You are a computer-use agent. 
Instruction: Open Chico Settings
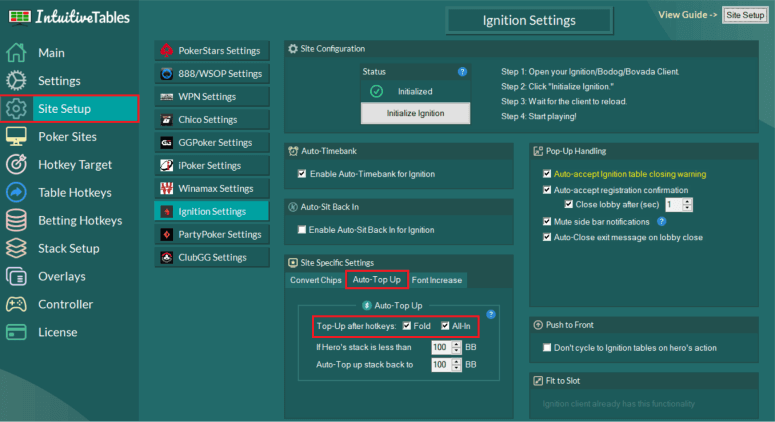(212, 120)
